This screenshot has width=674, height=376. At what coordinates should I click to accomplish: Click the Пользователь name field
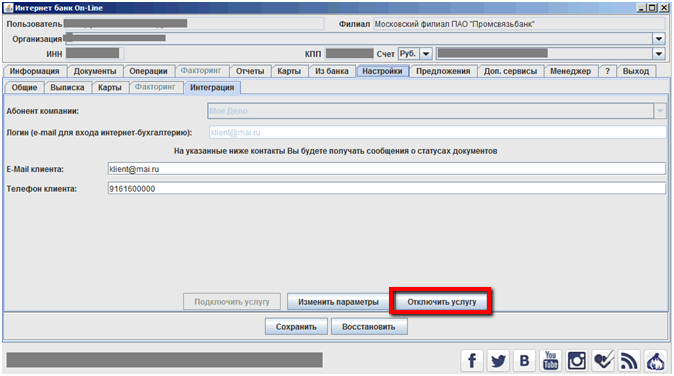[x=194, y=24]
